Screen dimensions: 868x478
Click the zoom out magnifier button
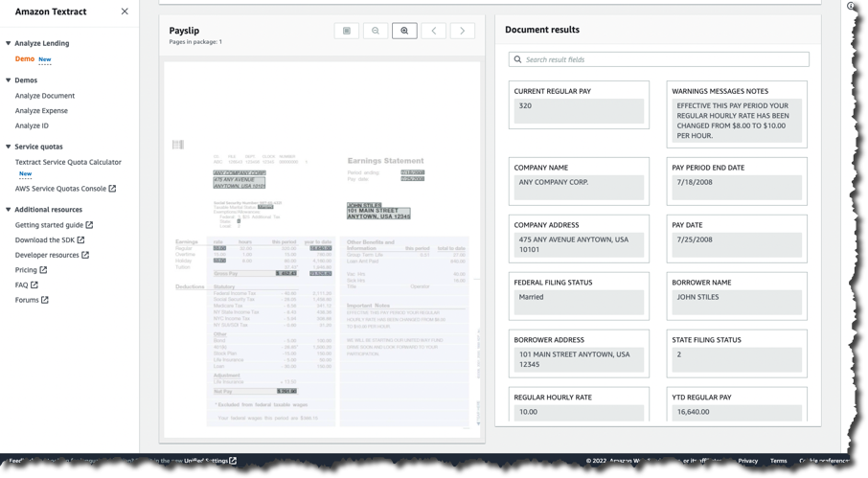pyautogui.click(x=376, y=31)
